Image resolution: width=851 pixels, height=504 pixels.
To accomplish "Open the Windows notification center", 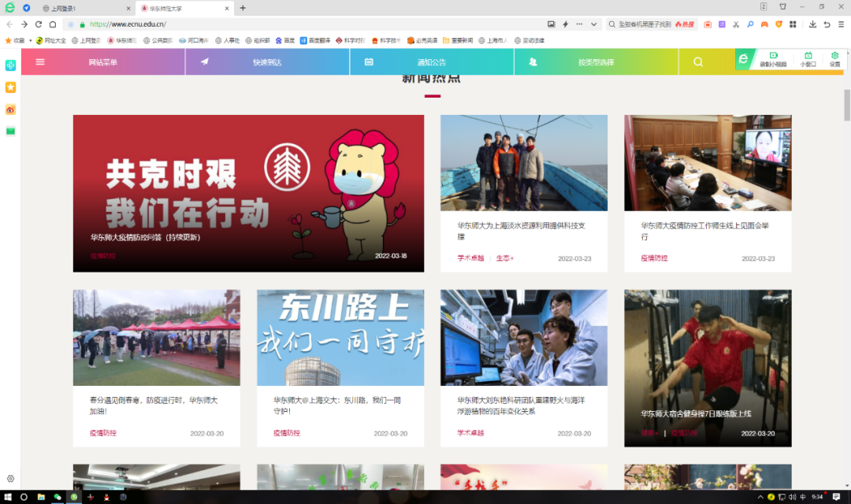I will click(x=836, y=497).
